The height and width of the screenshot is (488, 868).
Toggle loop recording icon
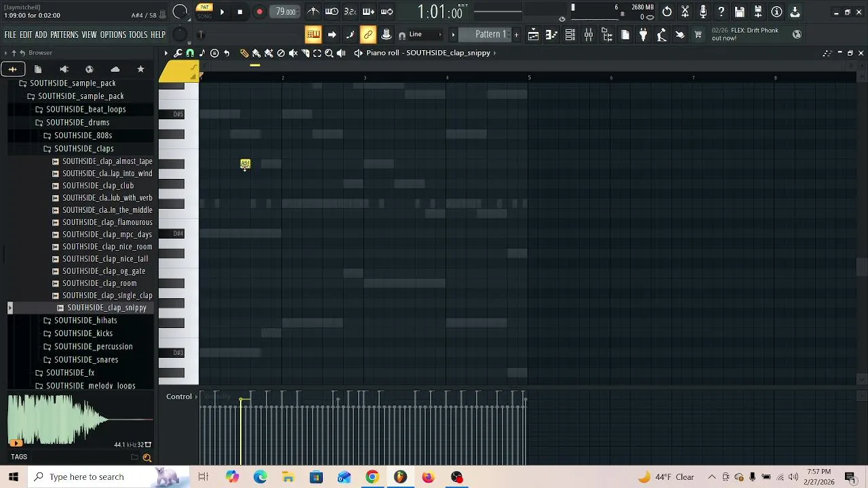(x=387, y=12)
